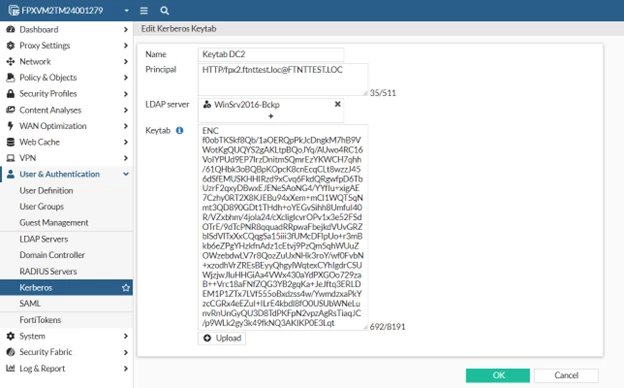Click the Proxy Settings gear icon
This screenshot has height=388, width=624.
click(x=11, y=45)
